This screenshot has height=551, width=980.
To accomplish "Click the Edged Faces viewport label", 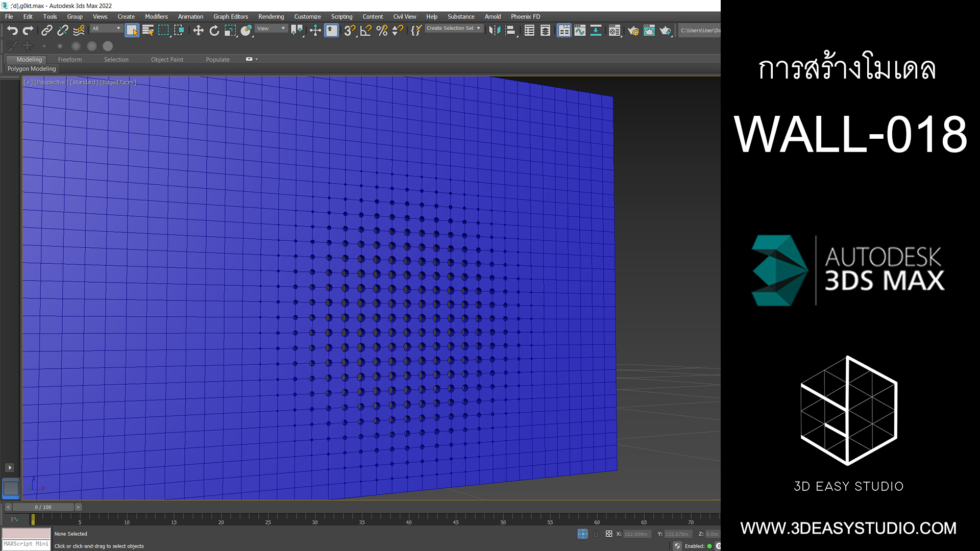I will pos(118,83).
